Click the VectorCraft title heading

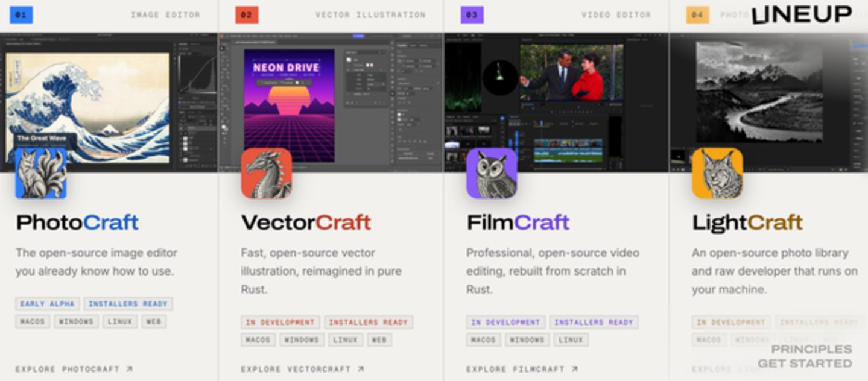click(306, 222)
